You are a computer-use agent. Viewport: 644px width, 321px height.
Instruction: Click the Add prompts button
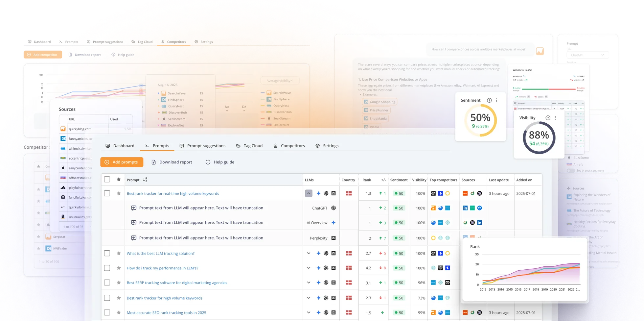click(122, 162)
